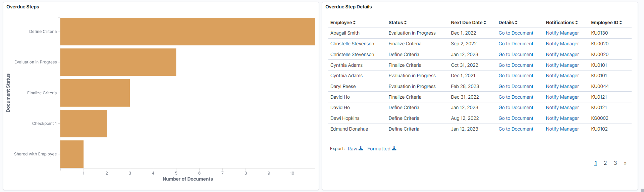
Task: Click Go to Document for Dewi Hopkins
Action: coord(516,118)
